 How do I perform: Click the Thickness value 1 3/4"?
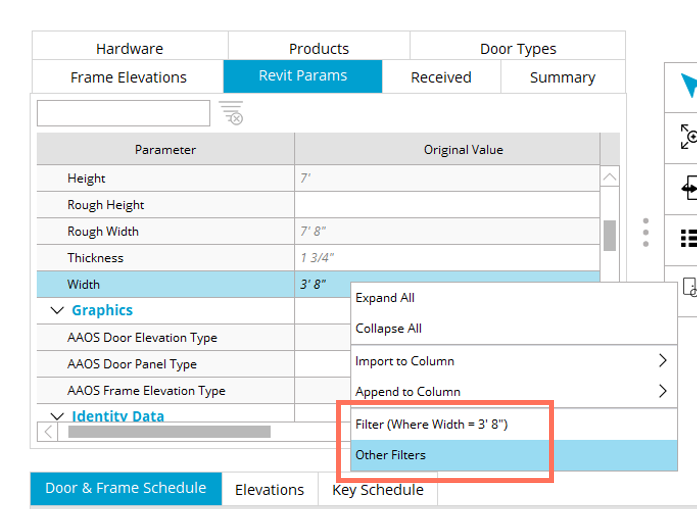(317, 258)
